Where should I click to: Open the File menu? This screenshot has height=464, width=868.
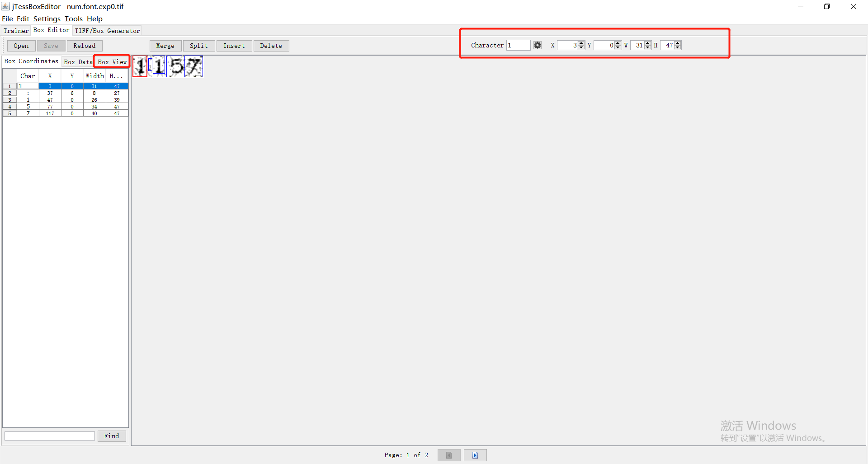[7, 19]
